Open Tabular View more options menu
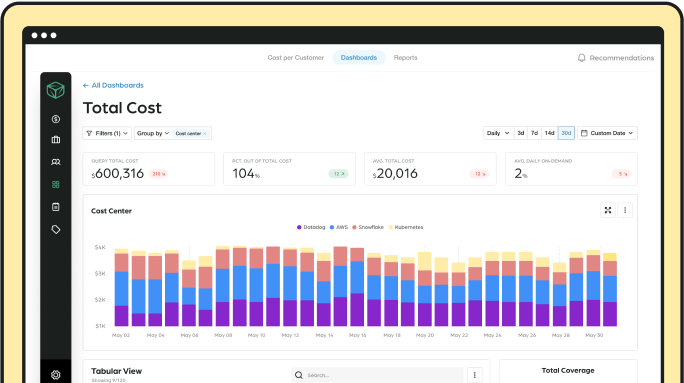The width and height of the screenshot is (684, 383). 475,375
